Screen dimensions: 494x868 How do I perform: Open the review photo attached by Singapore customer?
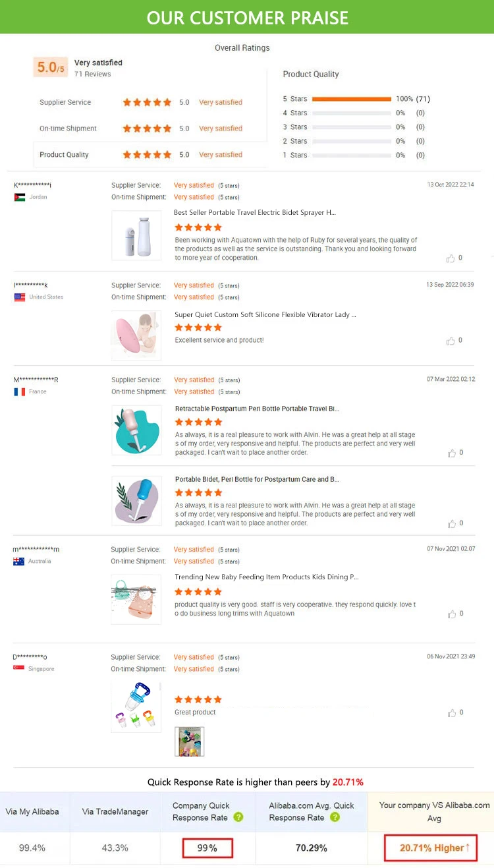190,741
